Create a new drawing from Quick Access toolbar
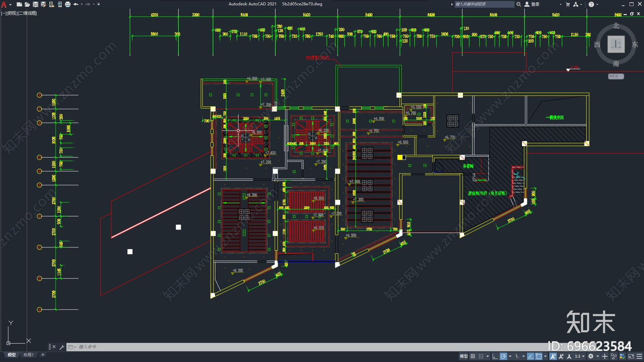The width and height of the screenshot is (644, 362). (19, 4)
